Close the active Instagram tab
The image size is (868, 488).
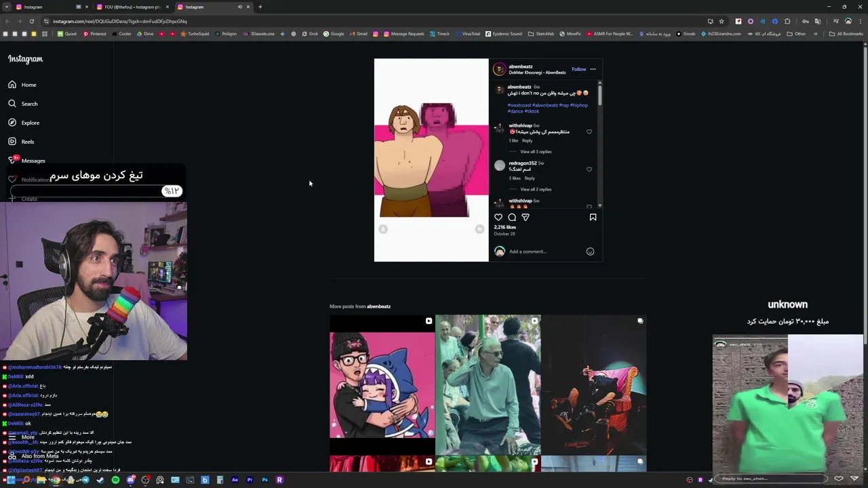coord(248,7)
